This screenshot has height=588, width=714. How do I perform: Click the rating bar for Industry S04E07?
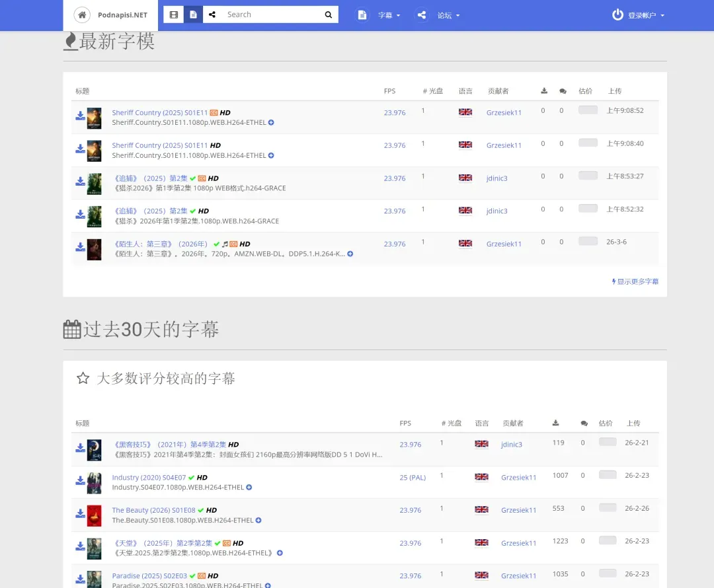(x=607, y=475)
